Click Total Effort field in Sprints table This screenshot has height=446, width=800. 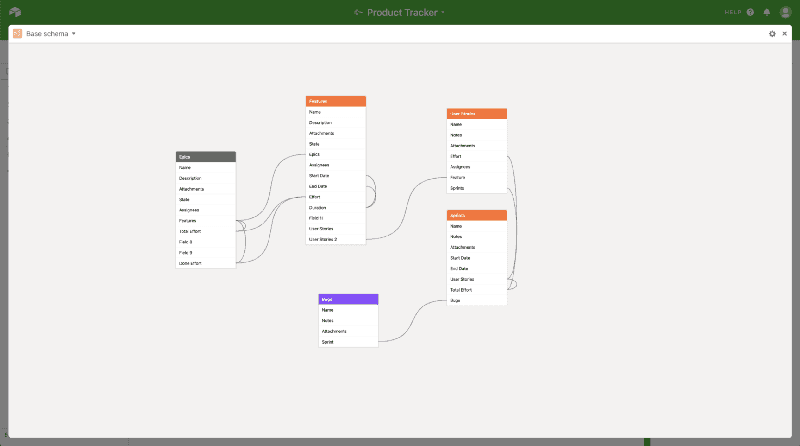(461, 290)
